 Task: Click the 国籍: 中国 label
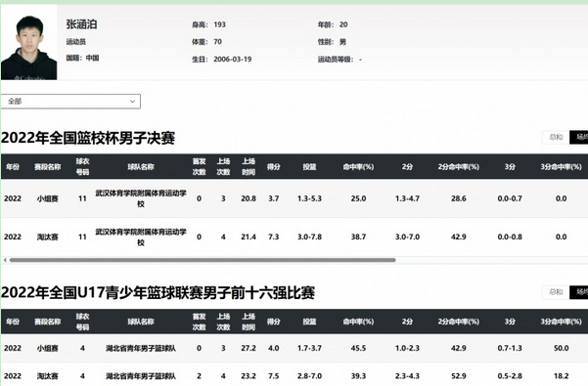coord(82,58)
